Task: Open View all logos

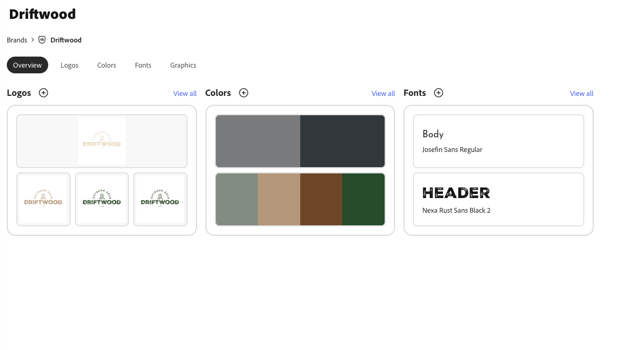Action: [184, 93]
